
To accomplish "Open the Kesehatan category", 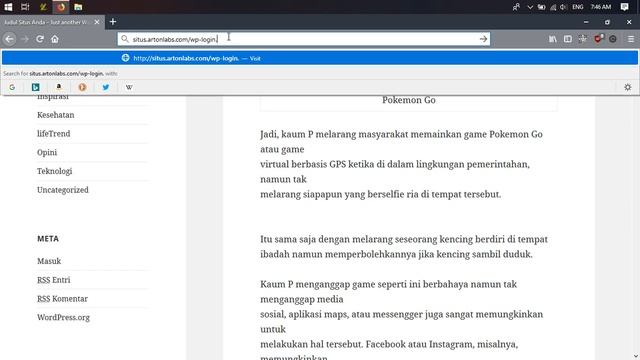I will [x=56, y=115].
